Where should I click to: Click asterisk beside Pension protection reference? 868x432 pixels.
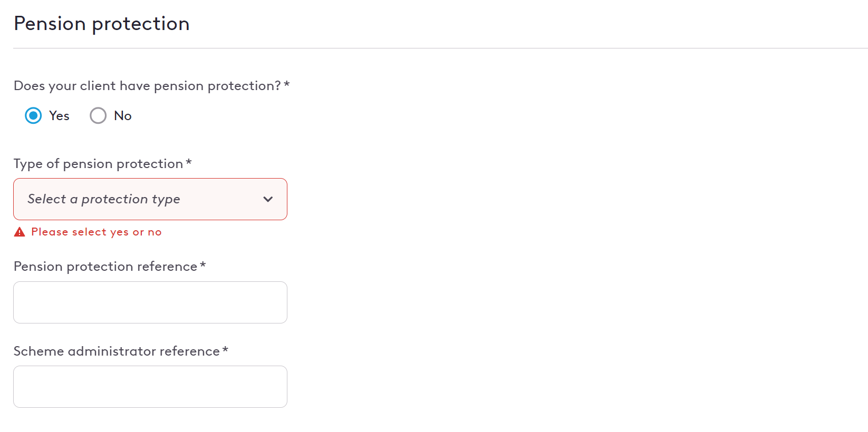click(x=203, y=265)
